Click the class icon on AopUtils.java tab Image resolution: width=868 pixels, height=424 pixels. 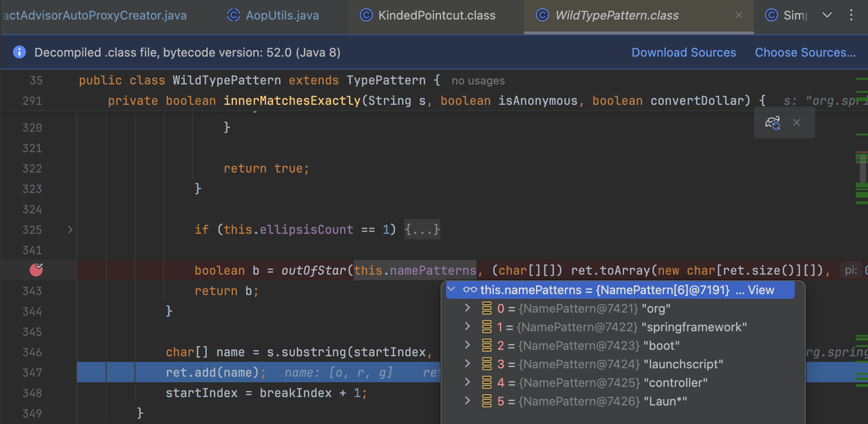[234, 15]
